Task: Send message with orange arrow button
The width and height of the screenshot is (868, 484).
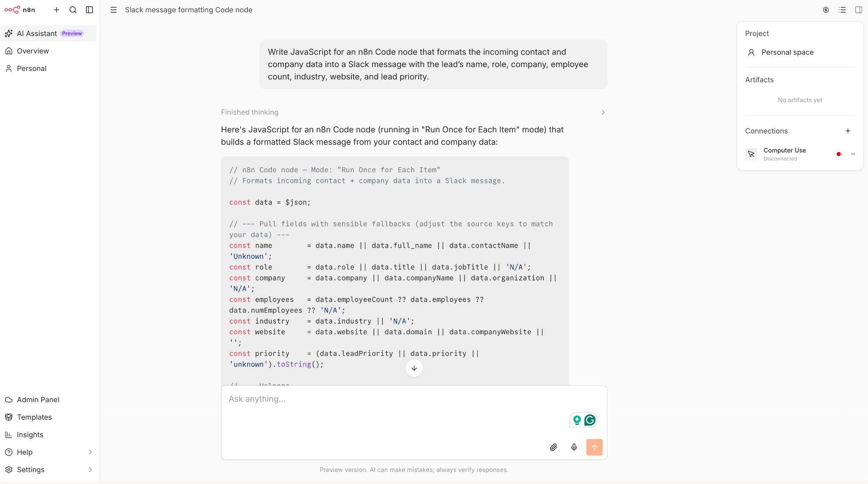Action: tap(594, 447)
